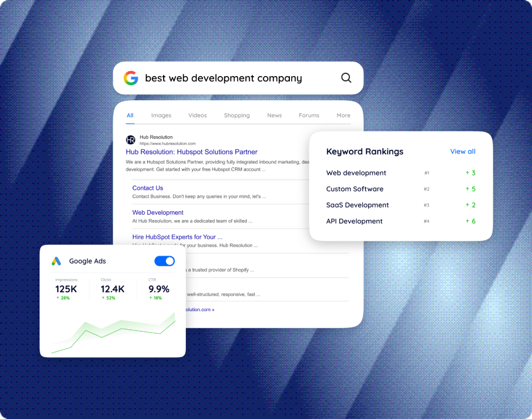Select the Custom Software keyword row
The image size is (532, 419).
(x=400, y=189)
